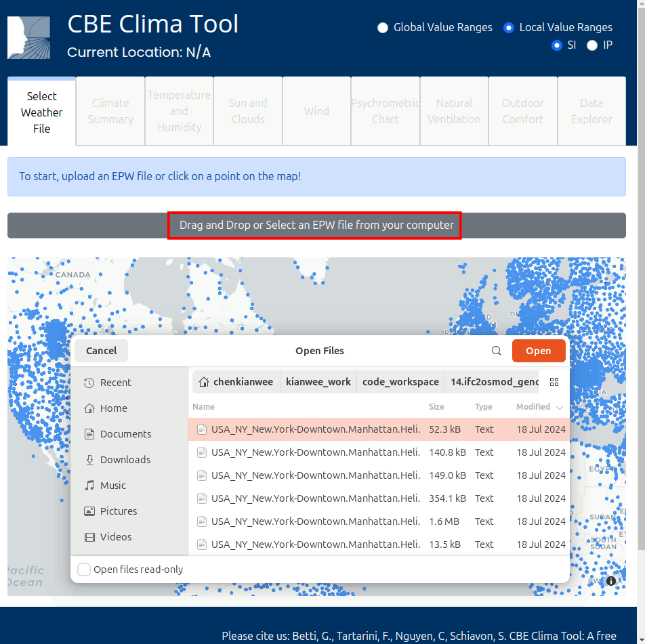Image resolution: width=645 pixels, height=644 pixels.
Task: Cancel the Open Files dialog
Action: click(101, 351)
